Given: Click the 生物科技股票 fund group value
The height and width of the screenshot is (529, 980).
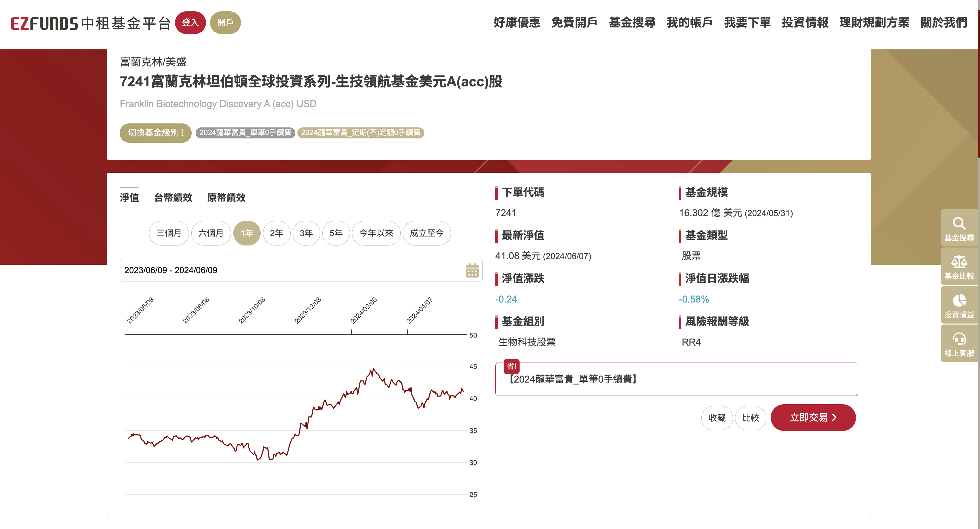Looking at the screenshot, I should pos(527,342).
